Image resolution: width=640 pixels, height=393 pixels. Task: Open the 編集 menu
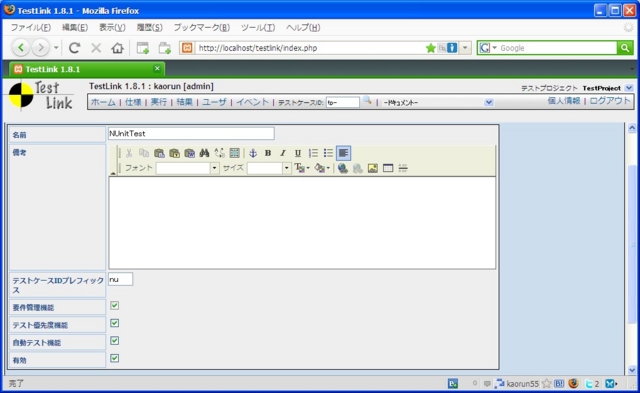[x=75, y=28]
